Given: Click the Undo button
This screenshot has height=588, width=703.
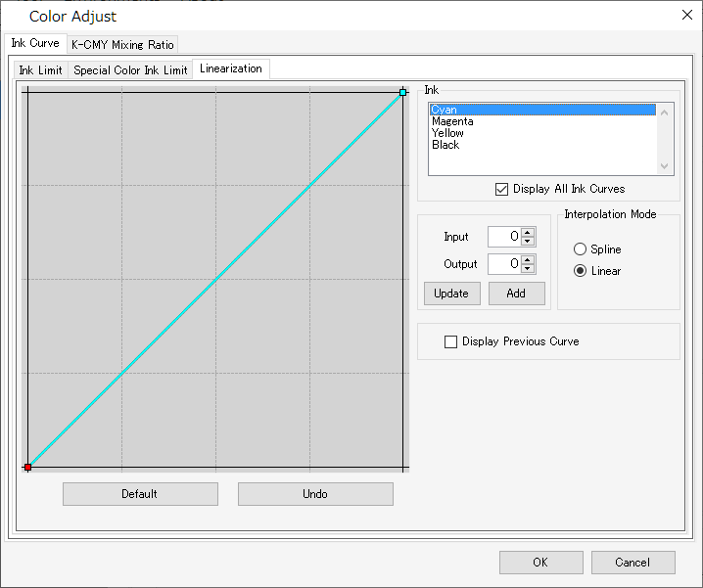Looking at the screenshot, I should point(315,494).
